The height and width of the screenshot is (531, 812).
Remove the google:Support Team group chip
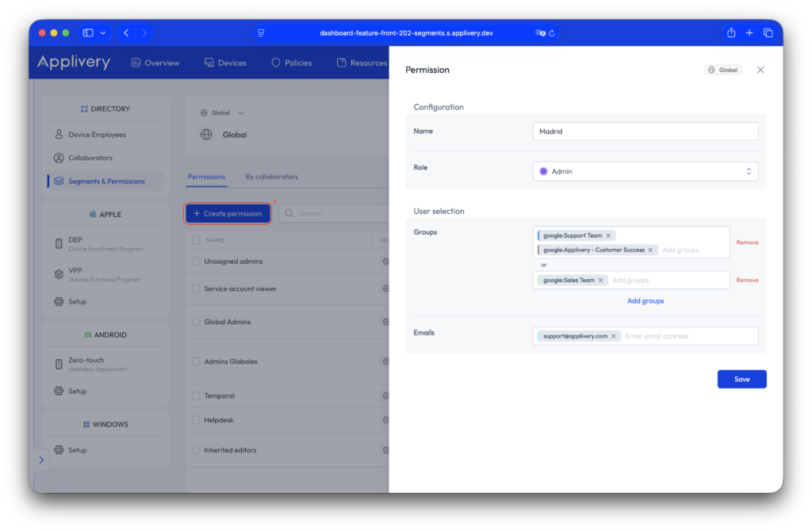[x=608, y=235]
